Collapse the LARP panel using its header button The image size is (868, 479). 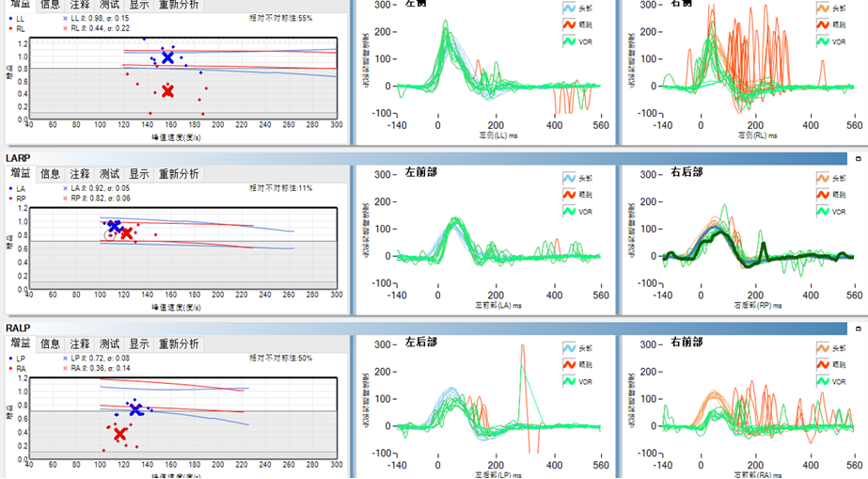click(x=859, y=158)
